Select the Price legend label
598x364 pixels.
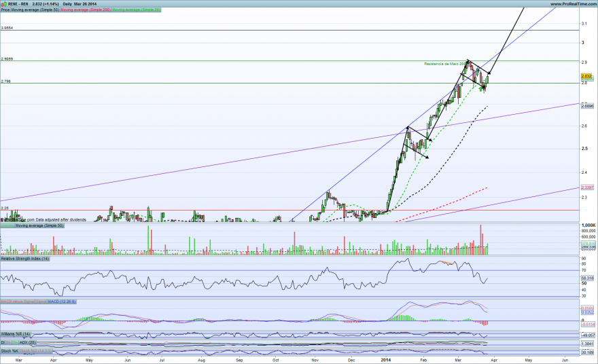pos(5,10)
